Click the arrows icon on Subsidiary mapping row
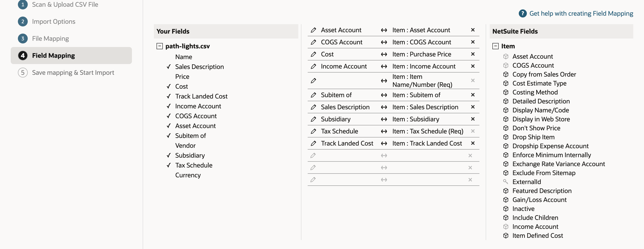 tap(384, 119)
